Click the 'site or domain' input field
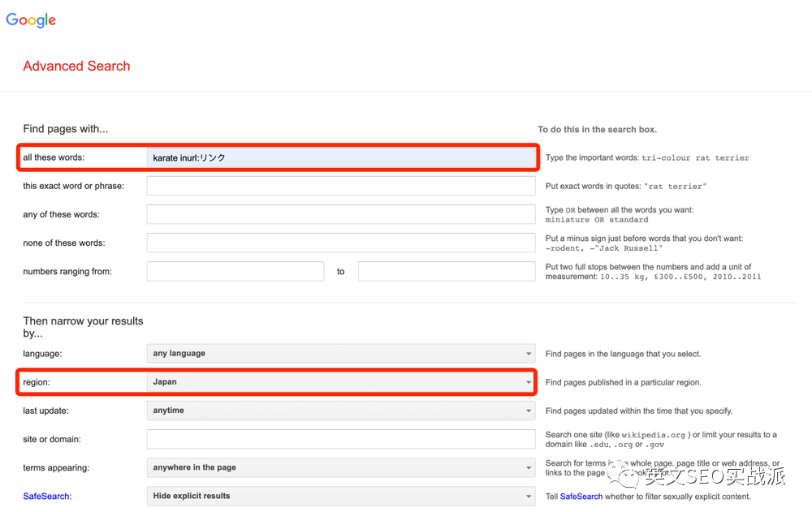This screenshot has width=812, height=512. click(341, 439)
